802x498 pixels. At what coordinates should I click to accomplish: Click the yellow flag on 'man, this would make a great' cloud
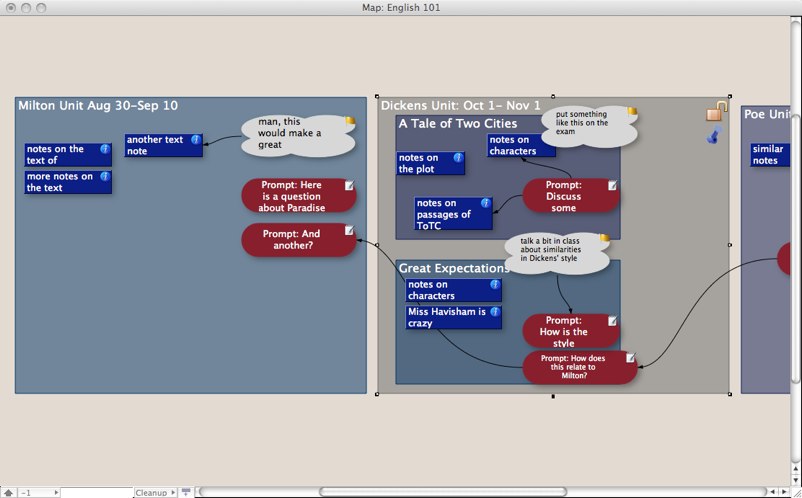(x=350, y=121)
